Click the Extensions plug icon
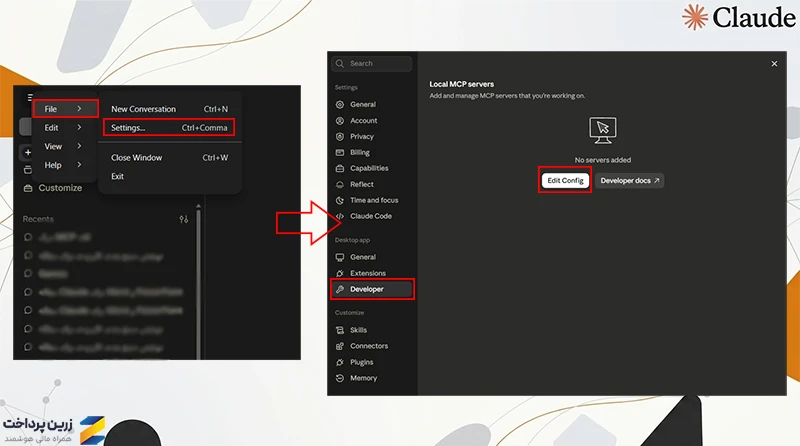The width and height of the screenshot is (800, 446). tap(340, 274)
